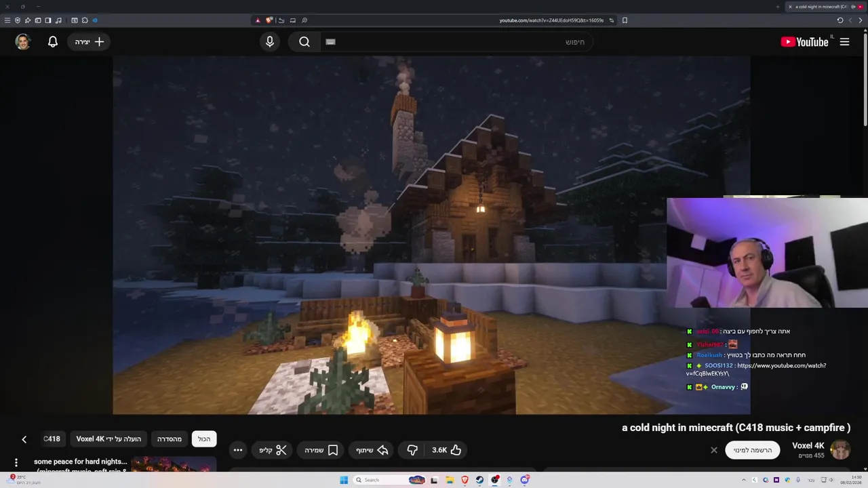This screenshot has width=868, height=488.
Task: Open Voxel 4K channel name link
Action: pos(808,446)
